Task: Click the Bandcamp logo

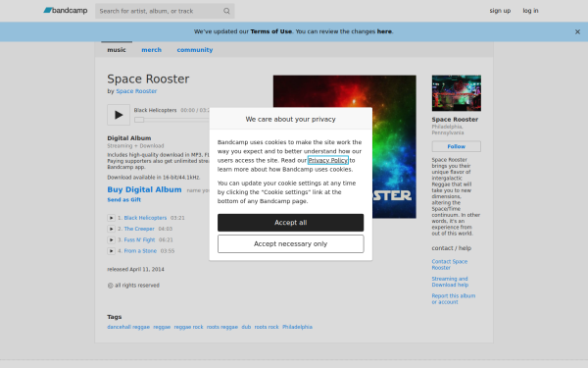Action: (x=66, y=11)
